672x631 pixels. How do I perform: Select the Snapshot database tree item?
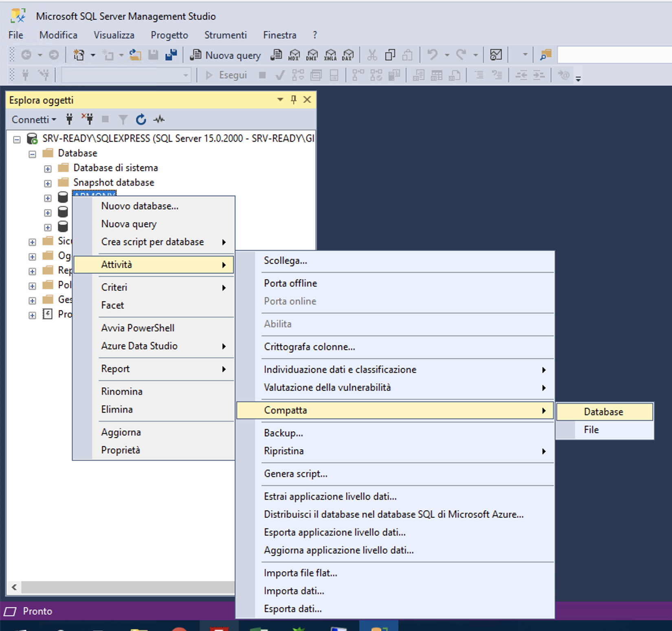tap(114, 182)
